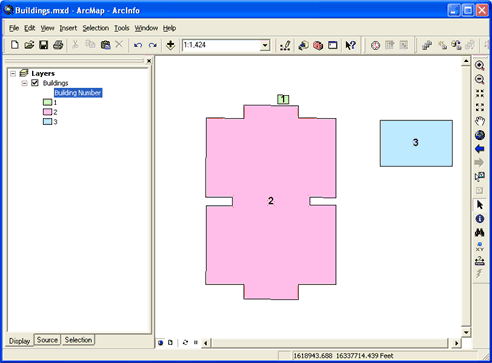Open the map scale dropdown
492x363 pixels.
pos(265,45)
